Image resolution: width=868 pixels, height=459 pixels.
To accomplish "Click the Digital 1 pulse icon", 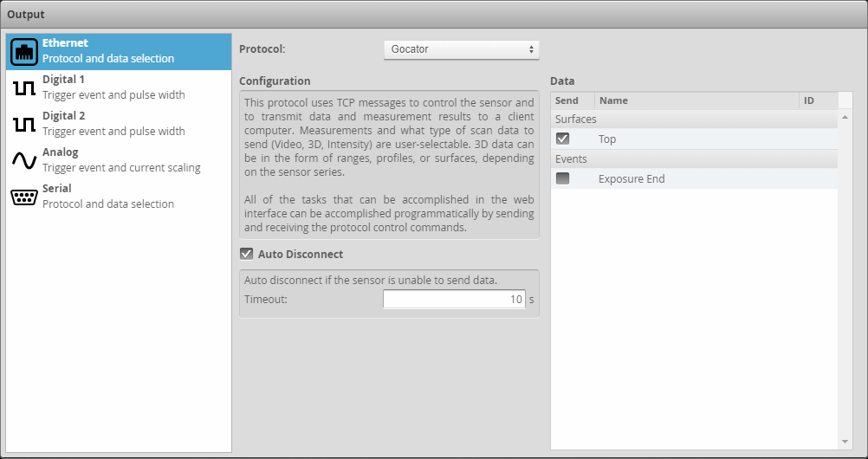I will click(24, 87).
